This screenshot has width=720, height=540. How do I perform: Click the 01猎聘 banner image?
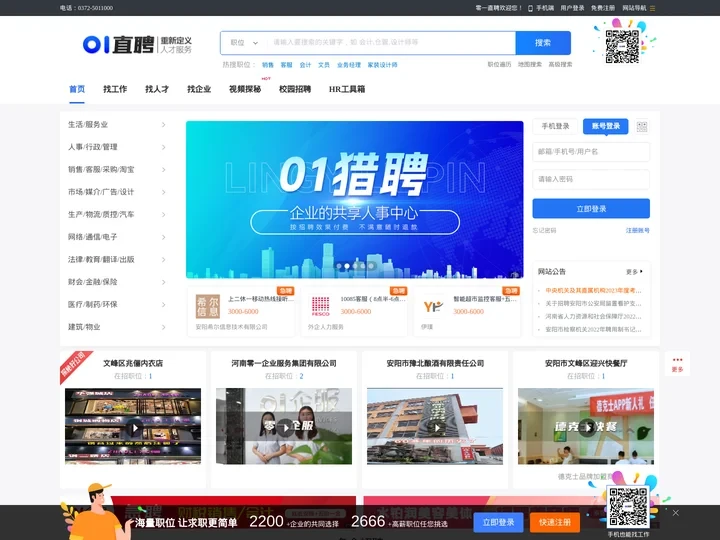coord(354,200)
